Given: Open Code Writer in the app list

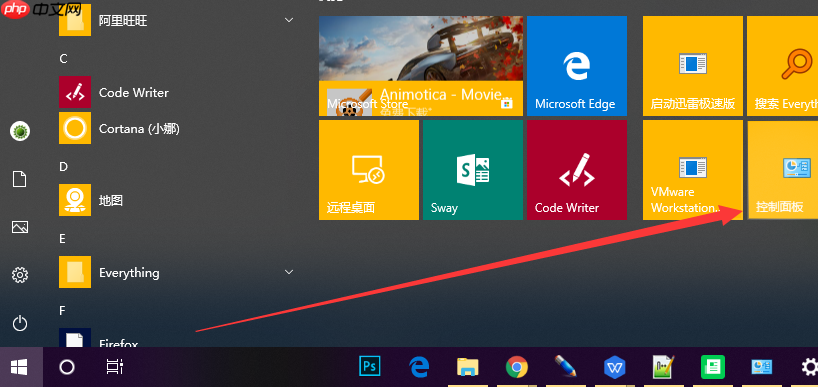Looking at the screenshot, I should pos(177,92).
